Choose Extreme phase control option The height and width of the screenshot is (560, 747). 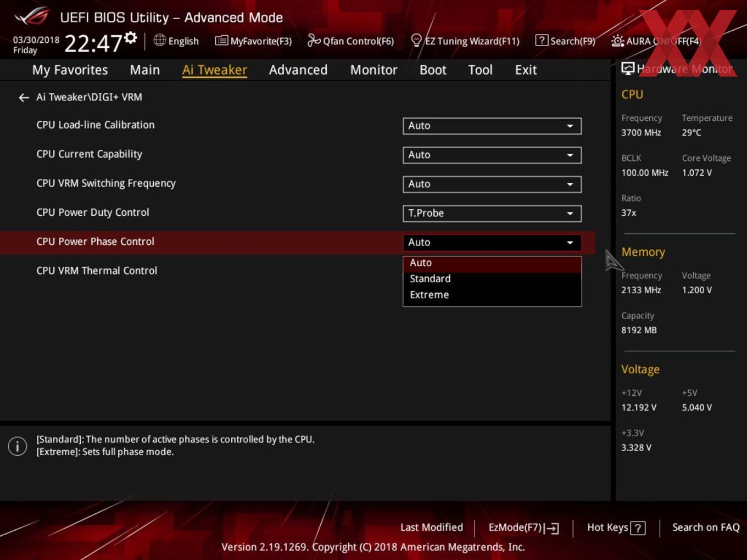tap(492, 295)
